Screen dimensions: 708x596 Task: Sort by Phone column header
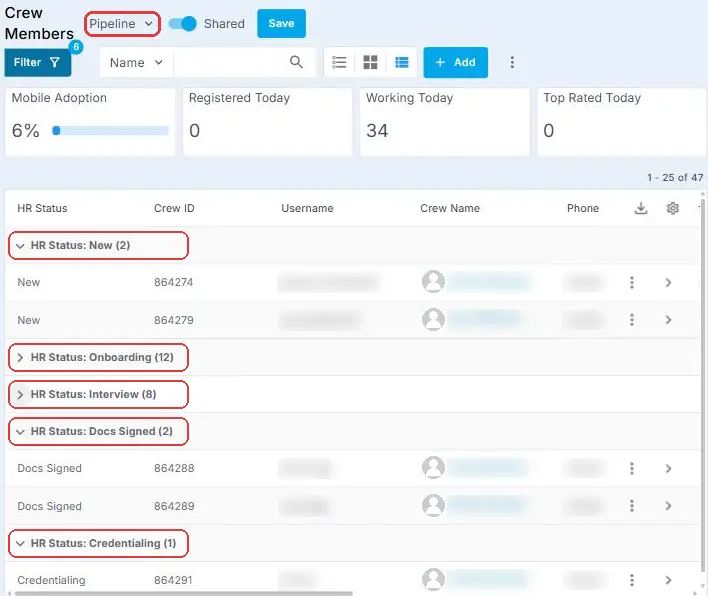click(582, 208)
